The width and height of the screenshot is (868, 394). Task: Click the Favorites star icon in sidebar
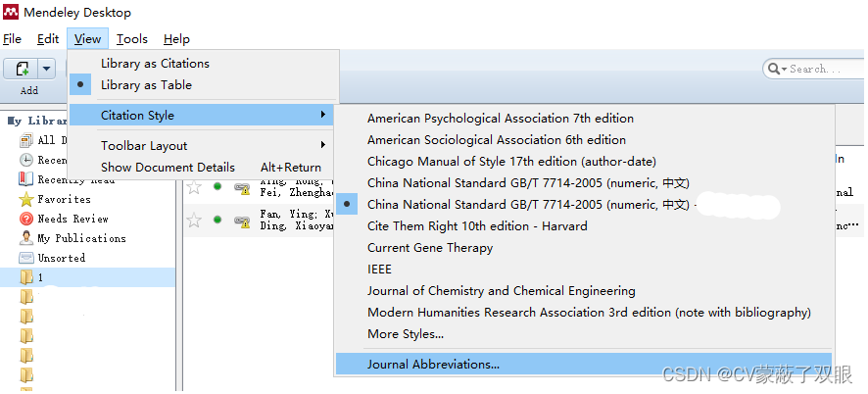(x=26, y=200)
